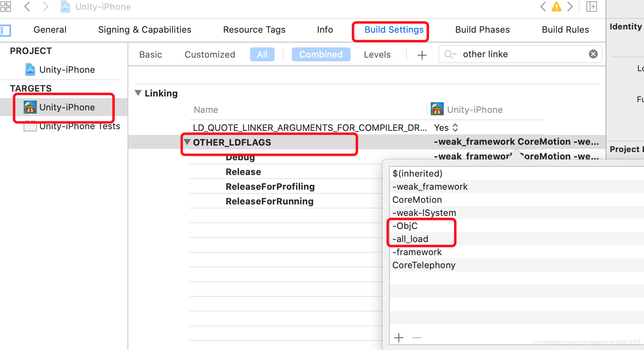Click the yellow warning triangle icon
Viewport: 644px width, 350px height.
pos(557,7)
